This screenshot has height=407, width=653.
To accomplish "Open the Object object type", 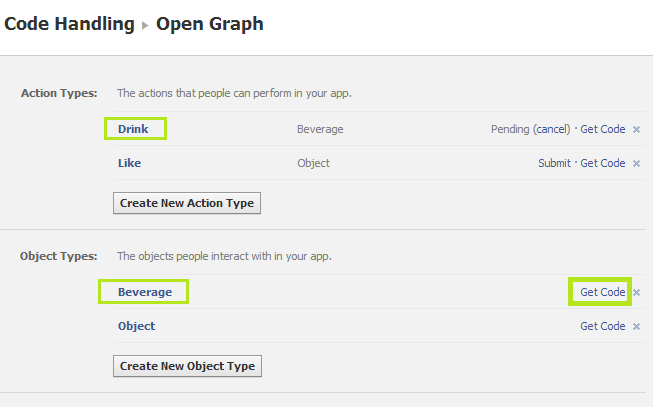I will click(x=136, y=326).
